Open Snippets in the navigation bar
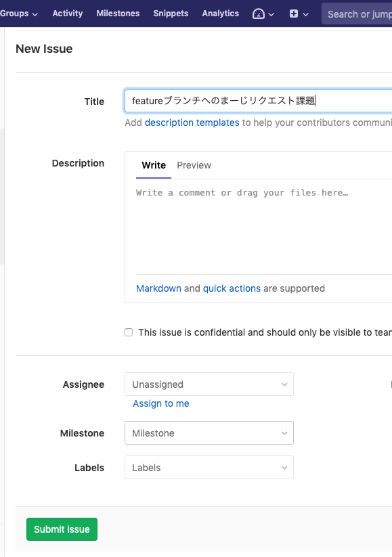 (x=171, y=14)
